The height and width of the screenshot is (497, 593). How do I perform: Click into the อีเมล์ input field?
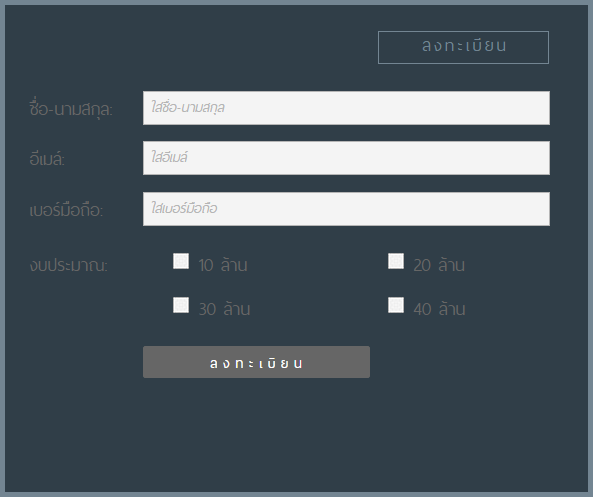(346, 158)
